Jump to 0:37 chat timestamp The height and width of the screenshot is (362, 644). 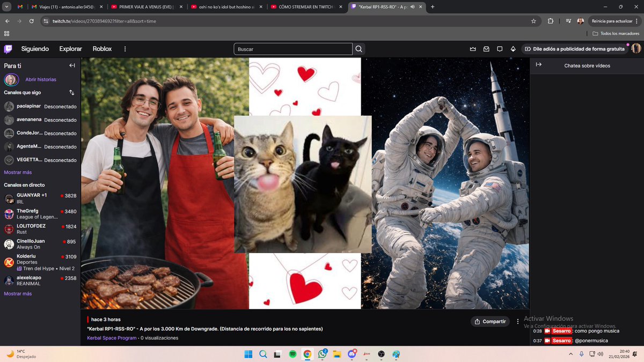[x=537, y=341]
